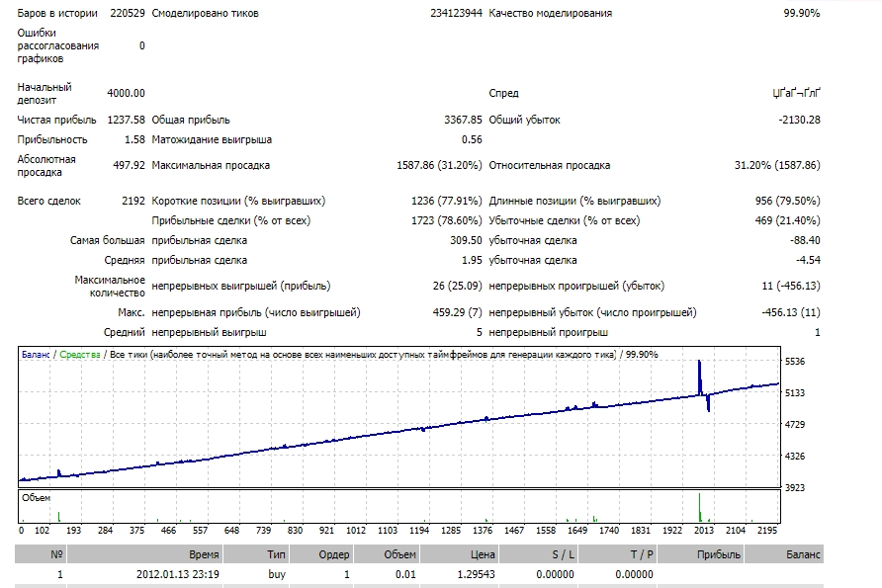Image resolution: width=882 pixels, height=588 pixels.
Task: Select consecutive losses value 11 (-456.13)
Action: point(791,287)
